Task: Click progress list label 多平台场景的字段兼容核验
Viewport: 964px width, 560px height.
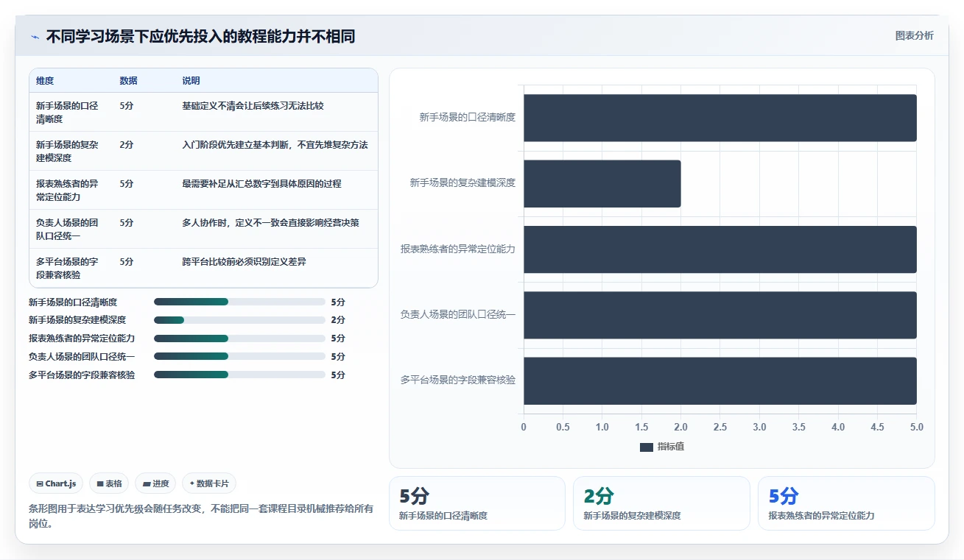Action: pyautogui.click(x=82, y=375)
